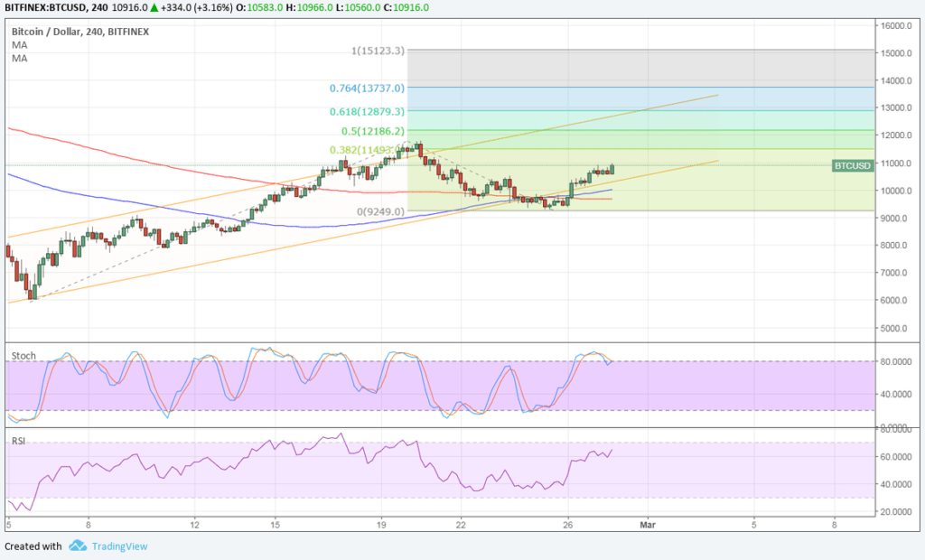Click the 60.0000 RSI scale value
The width and height of the screenshot is (925, 560).
(x=896, y=457)
